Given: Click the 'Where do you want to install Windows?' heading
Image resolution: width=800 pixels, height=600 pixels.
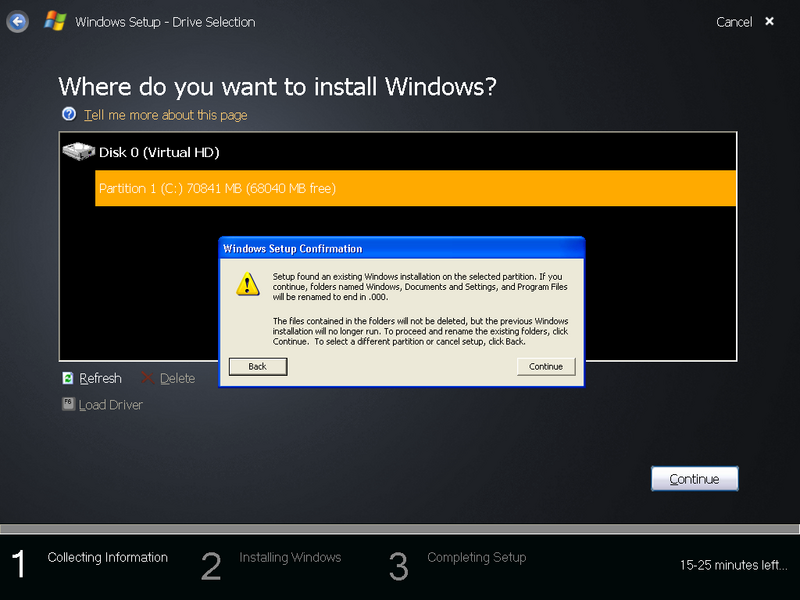Looking at the screenshot, I should point(277,87).
